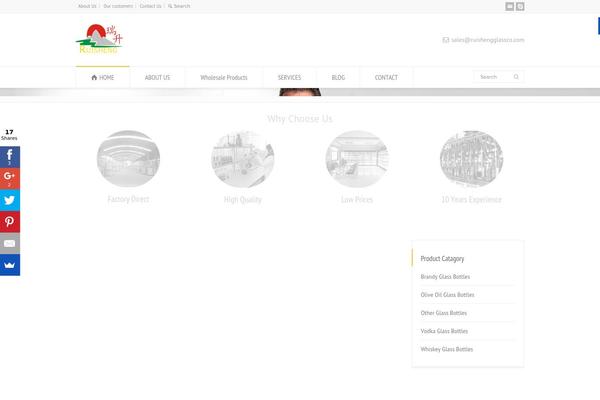The width and height of the screenshot is (600, 400).
Task: Click Our customers link in top bar
Action: [118, 6]
